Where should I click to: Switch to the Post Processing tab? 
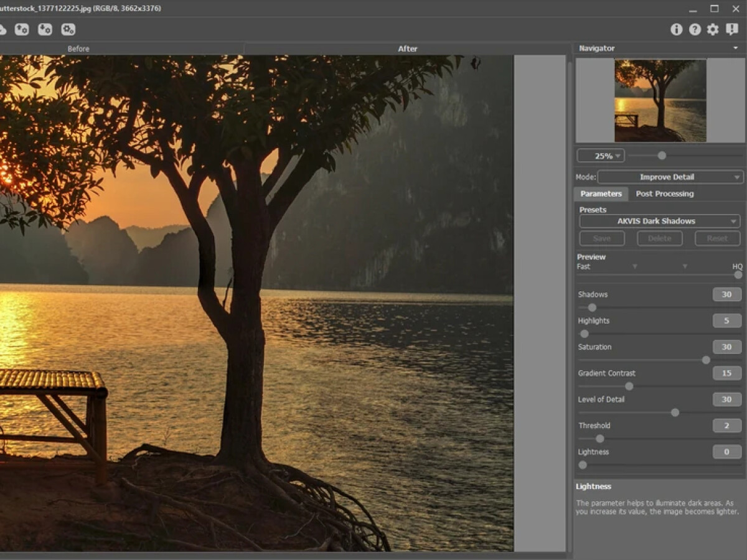[664, 194]
